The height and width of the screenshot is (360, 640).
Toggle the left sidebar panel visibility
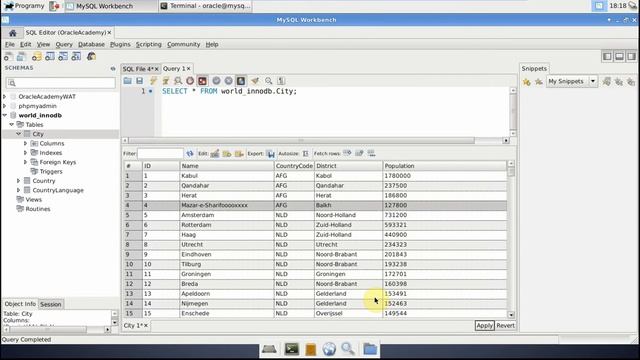click(607, 56)
